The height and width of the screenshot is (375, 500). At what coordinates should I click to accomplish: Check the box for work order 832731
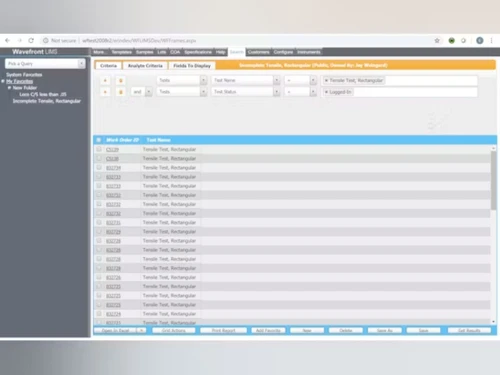99,222
